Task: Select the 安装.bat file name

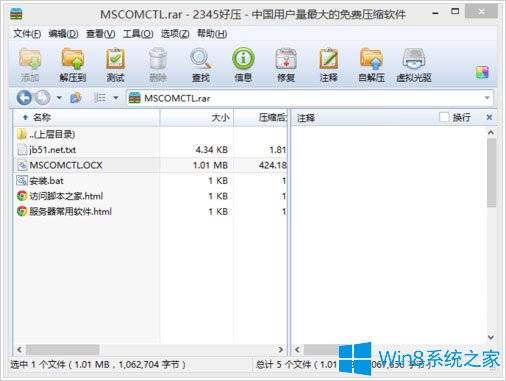Action: [x=46, y=180]
